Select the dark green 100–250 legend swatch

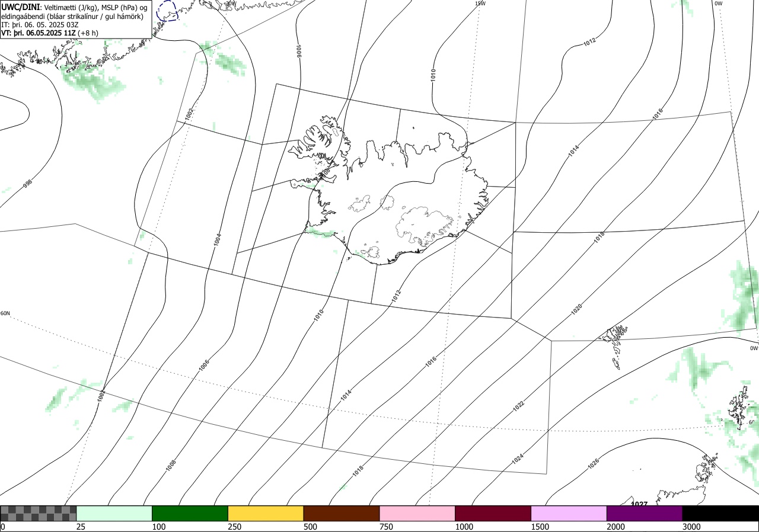(190, 513)
